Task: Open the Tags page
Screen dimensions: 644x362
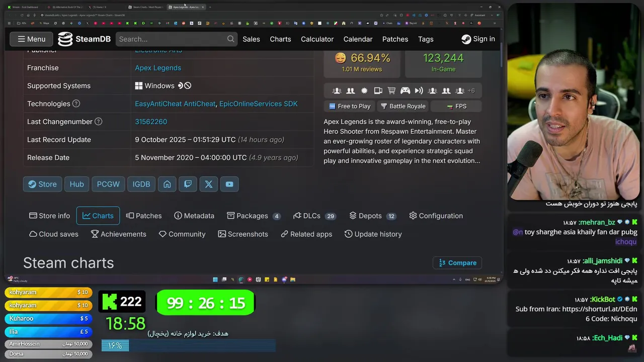Action: point(426,39)
